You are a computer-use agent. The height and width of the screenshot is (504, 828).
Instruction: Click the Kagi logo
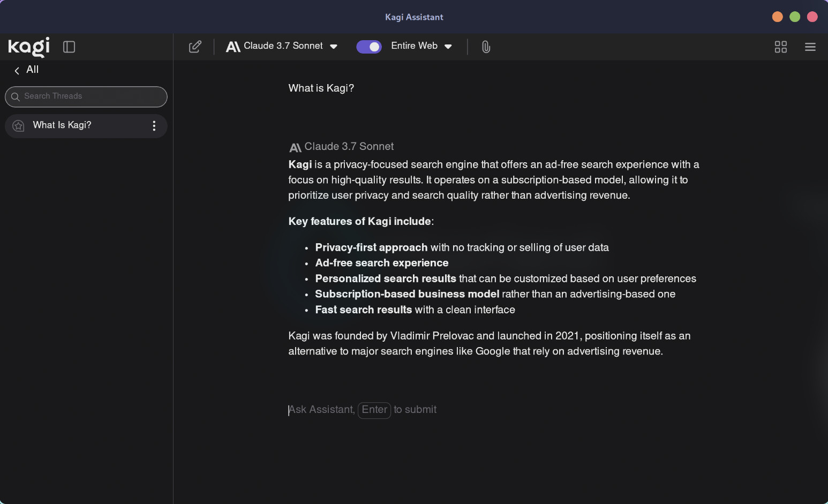(x=29, y=47)
